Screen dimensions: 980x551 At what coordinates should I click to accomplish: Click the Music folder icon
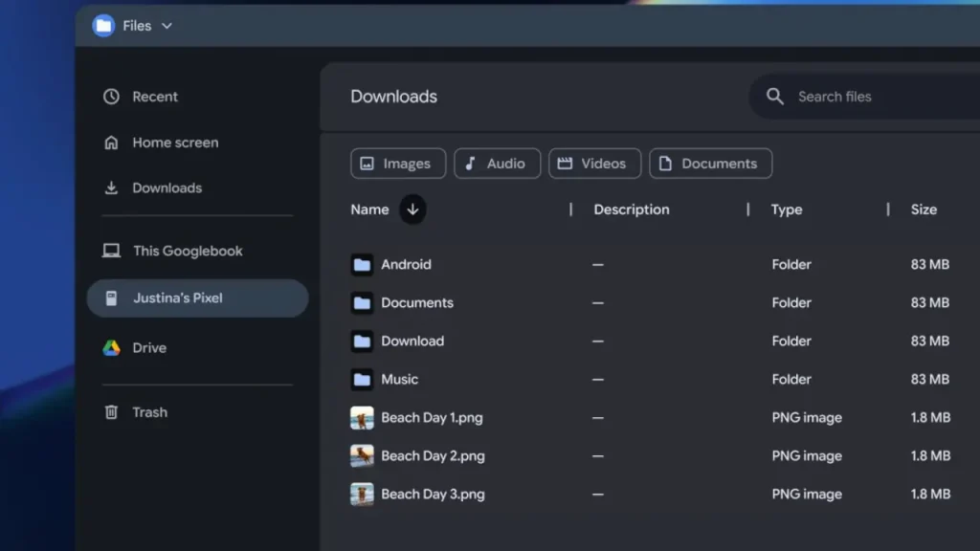pyautogui.click(x=362, y=379)
